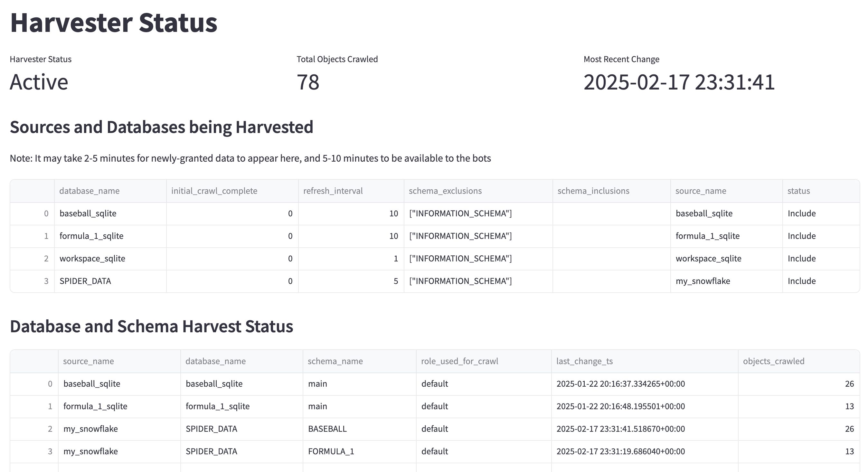
Task: Select the my_snowflake source_name cell in sources table
Action: [x=703, y=281]
